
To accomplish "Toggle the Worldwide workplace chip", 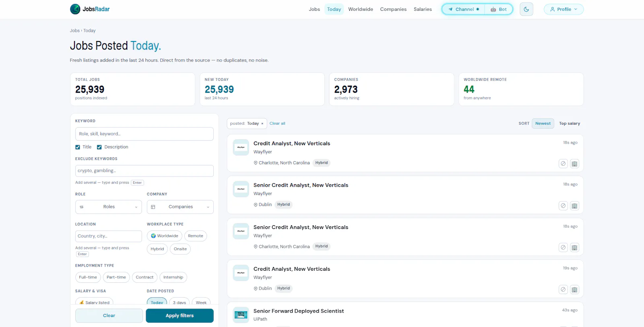I will (x=164, y=236).
